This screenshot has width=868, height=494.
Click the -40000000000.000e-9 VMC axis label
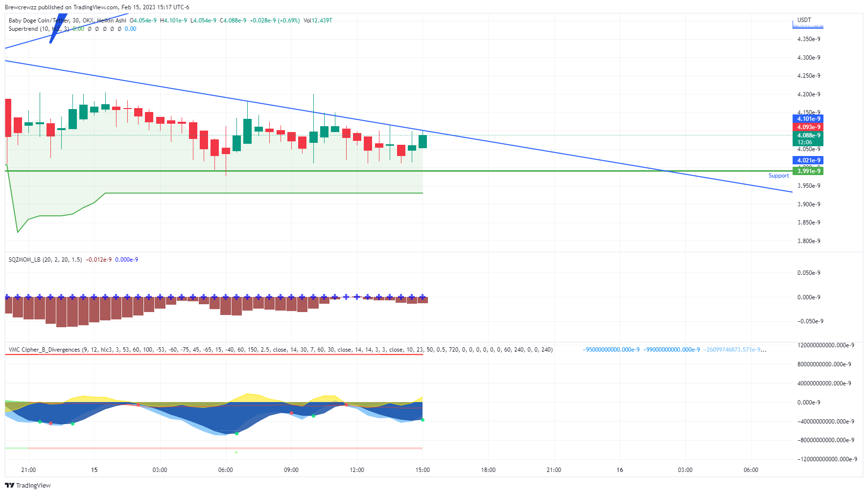coord(826,422)
